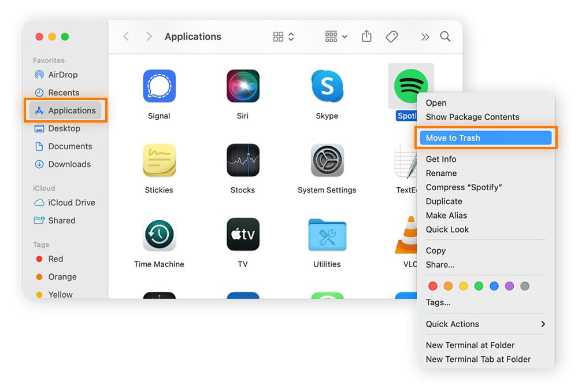Click the Share toolbar icon
This screenshot has height=392, width=578.
click(x=366, y=36)
